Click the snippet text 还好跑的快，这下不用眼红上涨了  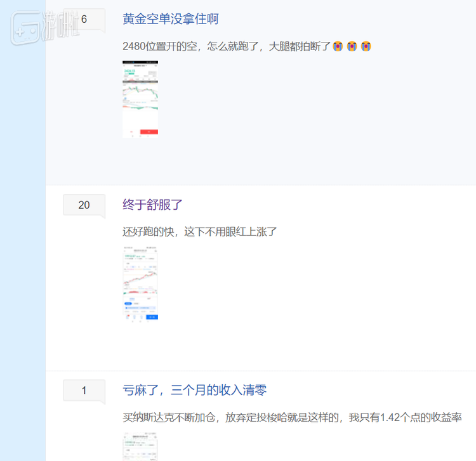point(200,231)
